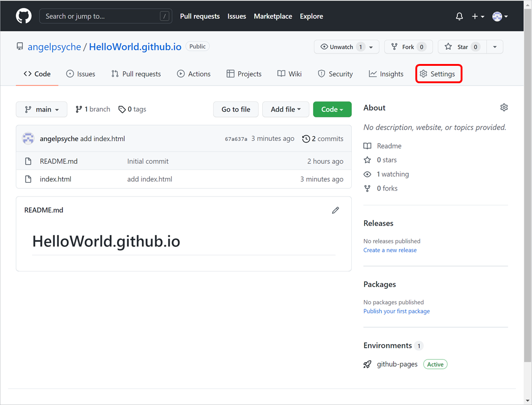Screen dimensions: 532x405
Task: Go to Explore
Action: coord(311,16)
